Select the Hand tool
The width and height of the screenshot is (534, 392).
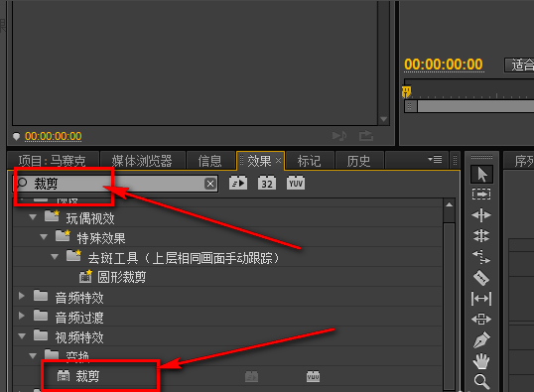point(481,361)
